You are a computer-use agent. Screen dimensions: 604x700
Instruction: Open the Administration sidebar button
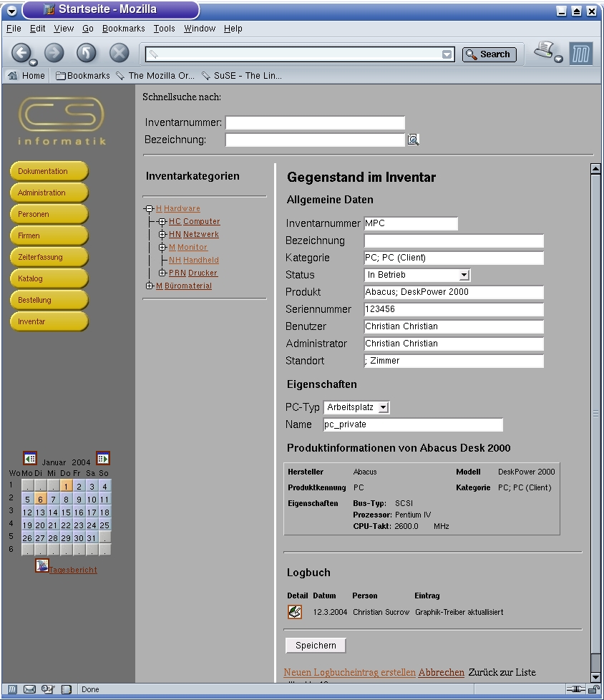49,193
